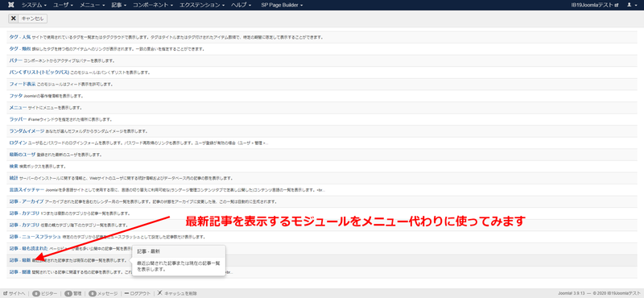
Task: Select 記事 - カテゴリ module showing article lists
Action: [24, 213]
